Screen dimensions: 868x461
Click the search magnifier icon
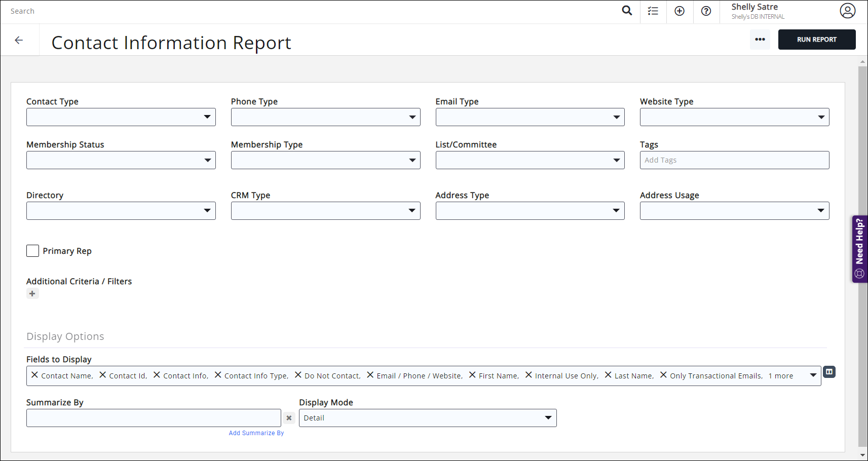tap(627, 11)
